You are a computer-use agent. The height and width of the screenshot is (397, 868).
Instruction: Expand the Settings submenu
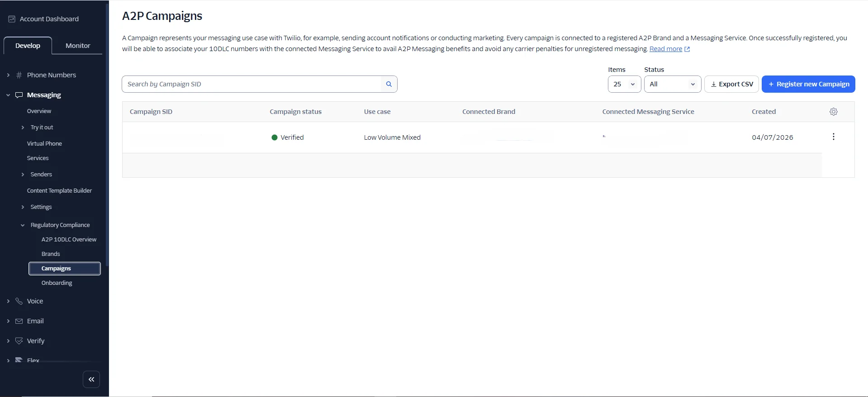tap(23, 207)
